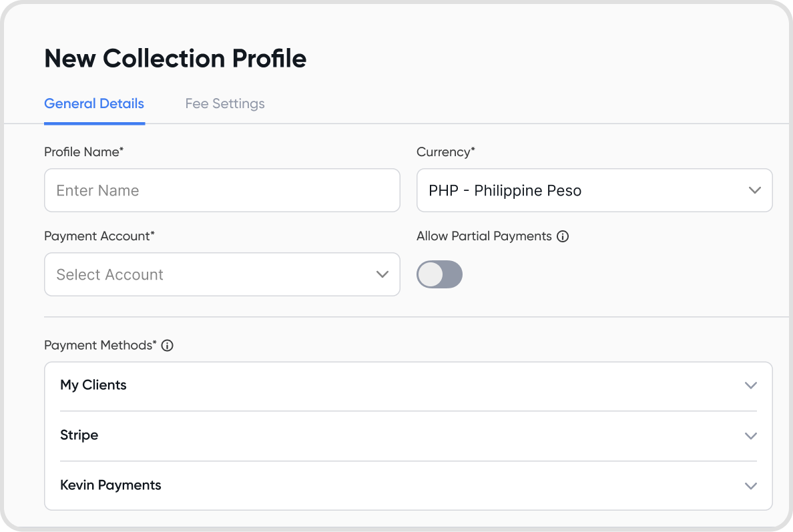Click the Payment Account chevron arrow

pos(382,274)
